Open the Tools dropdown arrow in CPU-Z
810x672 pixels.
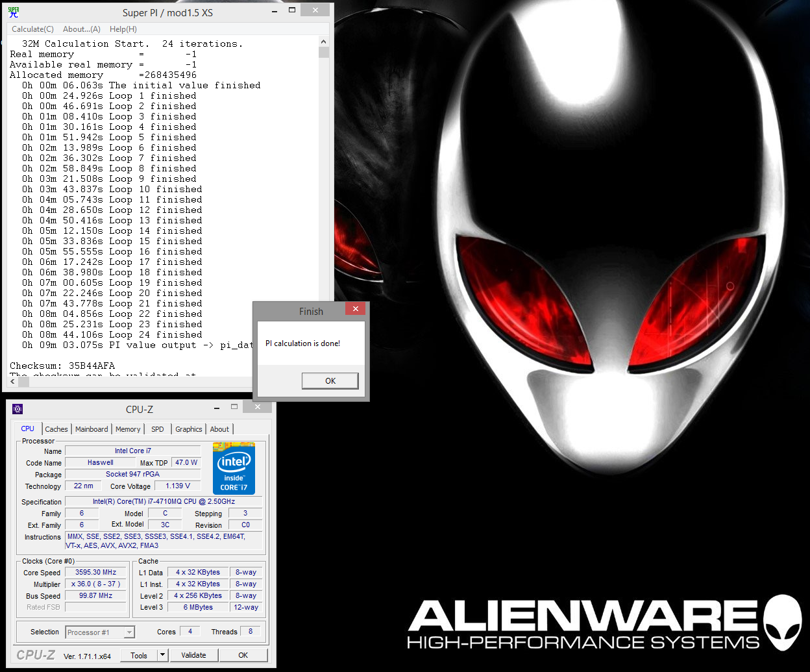162,655
